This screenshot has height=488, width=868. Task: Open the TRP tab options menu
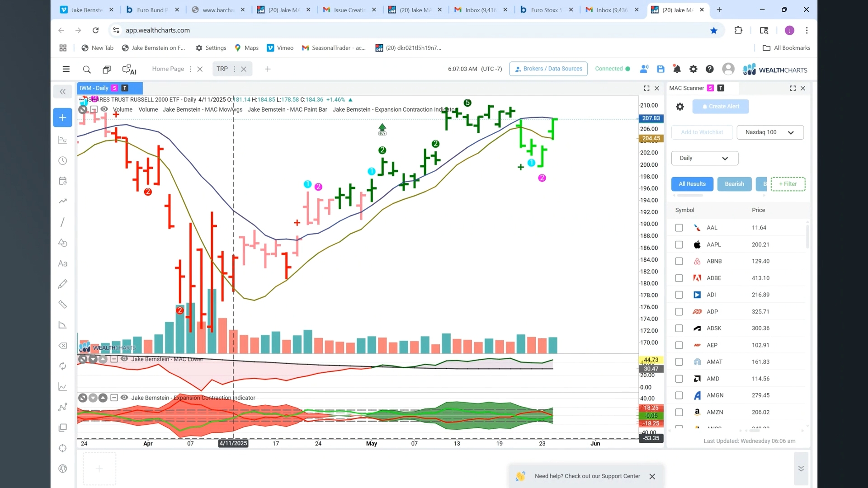234,69
